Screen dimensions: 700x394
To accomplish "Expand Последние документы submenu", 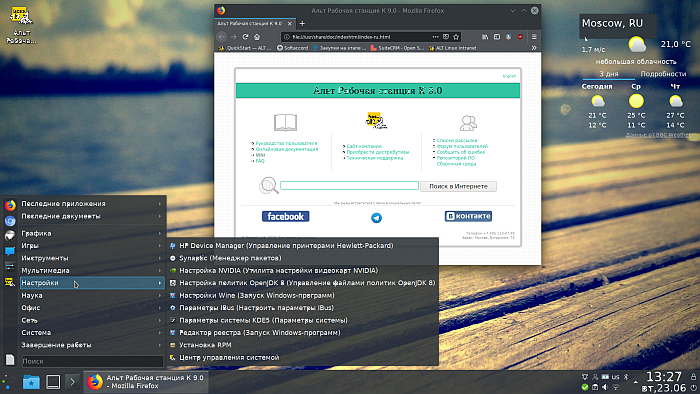I will click(92, 216).
